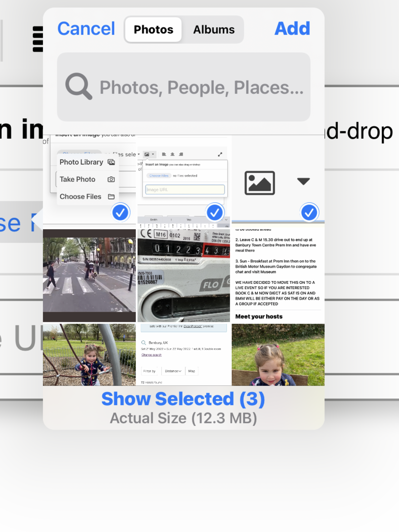Select the street crossing photo thumbnail
Screen dimensions: 399x532
point(89,275)
